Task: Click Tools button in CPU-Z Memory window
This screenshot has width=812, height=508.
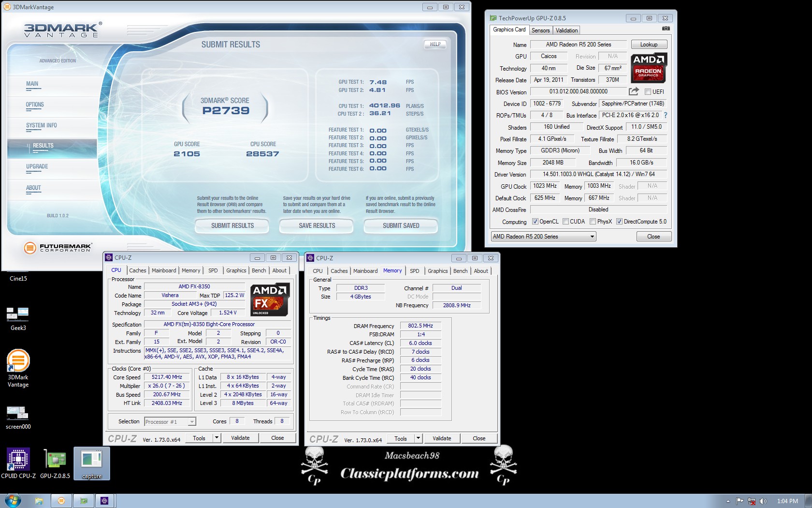Action: coord(401,438)
